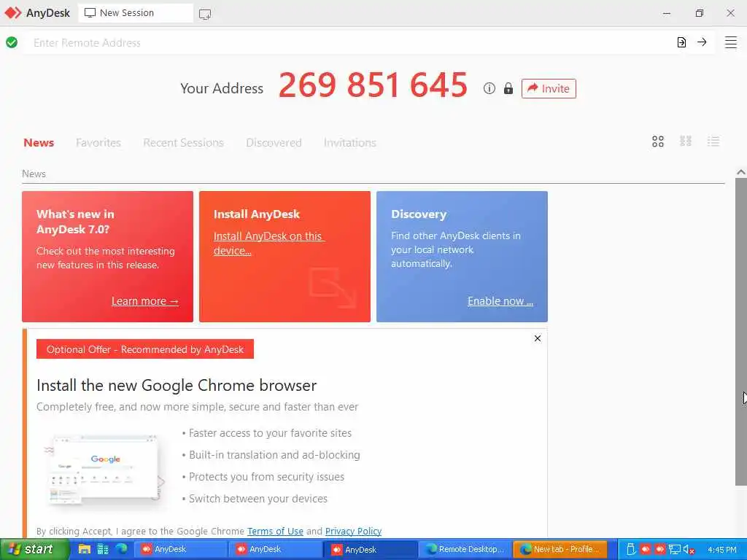Follow the Learn more link
Image resolution: width=747 pixels, height=560 pixels.
(x=145, y=301)
